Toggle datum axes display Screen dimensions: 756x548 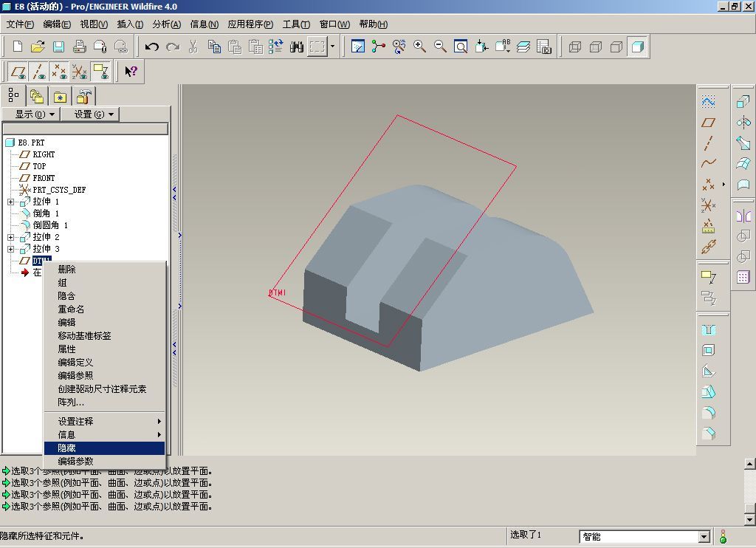click(38, 72)
